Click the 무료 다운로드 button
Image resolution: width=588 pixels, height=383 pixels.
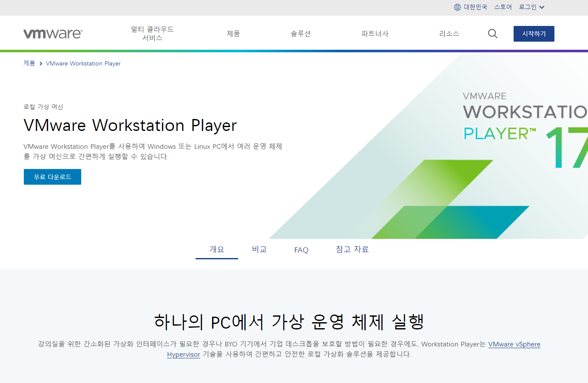tap(52, 177)
